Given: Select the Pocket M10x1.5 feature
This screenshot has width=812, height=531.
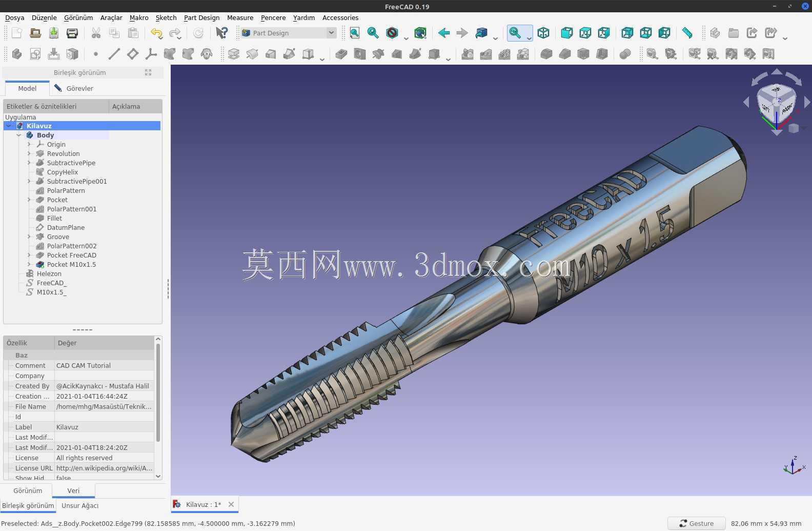Looking at the screenshot, I should [x=71, y=264].
